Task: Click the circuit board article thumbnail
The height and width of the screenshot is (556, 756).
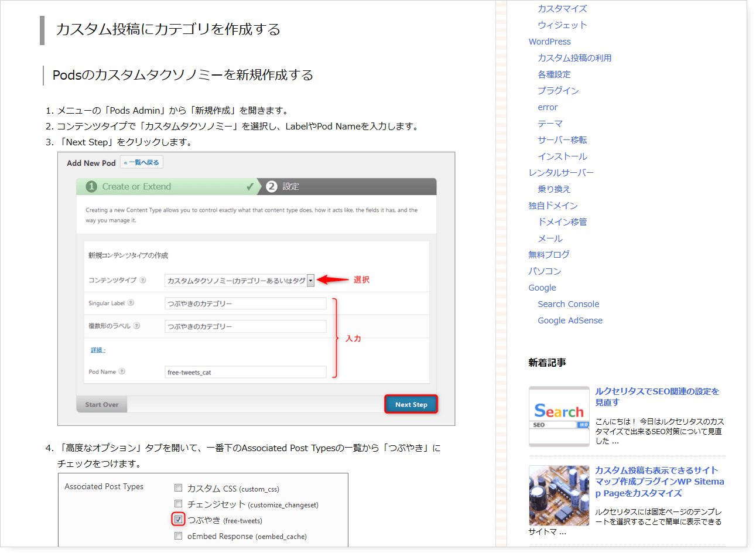Action: pos(559,495)
